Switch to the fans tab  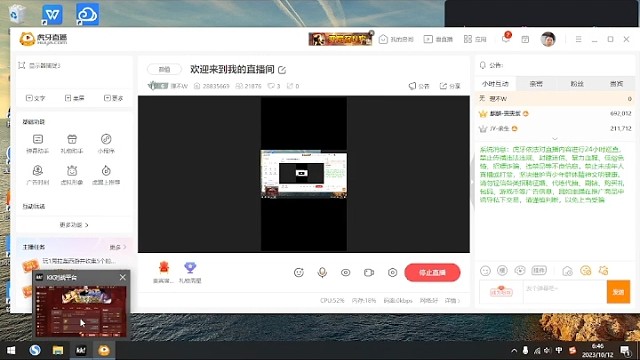coord(577,84)
